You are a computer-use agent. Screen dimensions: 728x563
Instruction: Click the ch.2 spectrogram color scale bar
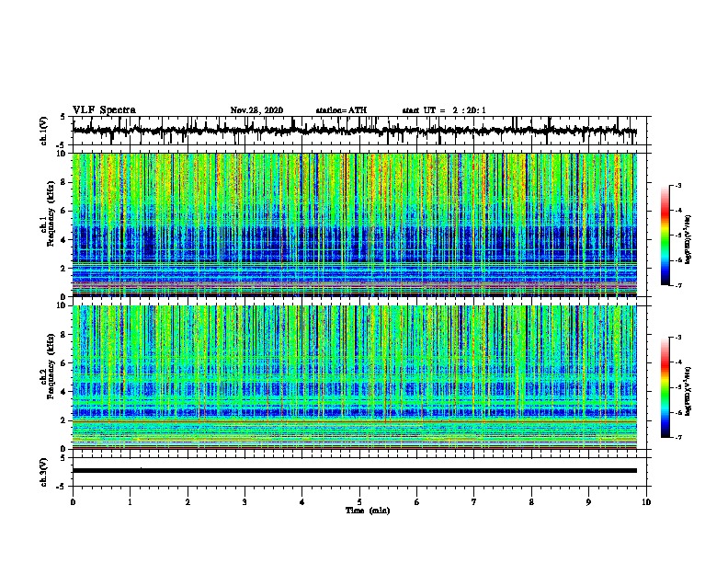tap(665, 387)
